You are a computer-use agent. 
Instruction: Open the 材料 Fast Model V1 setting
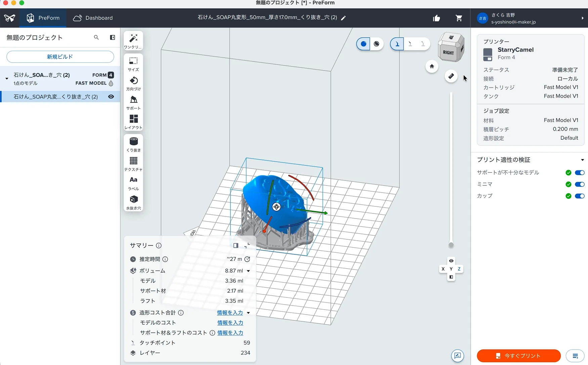click(531, 120)
